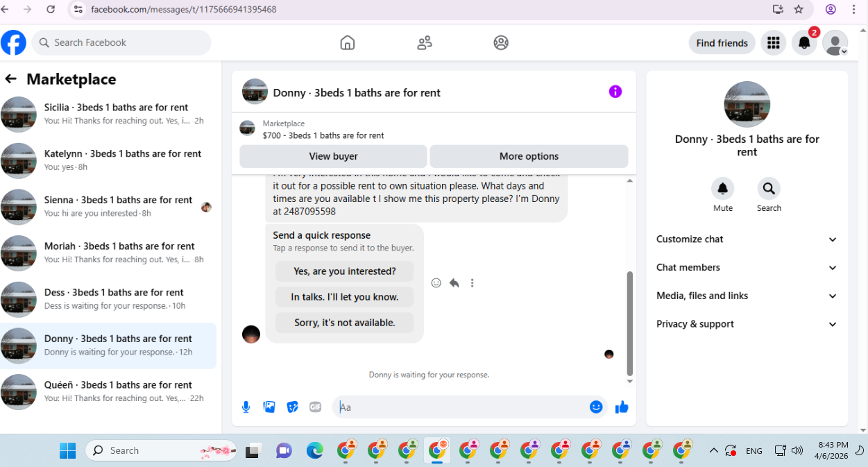This screenshot has width=868, height=467.
Task: Open notifications bell with 2 badge
Action: [804, 43]
